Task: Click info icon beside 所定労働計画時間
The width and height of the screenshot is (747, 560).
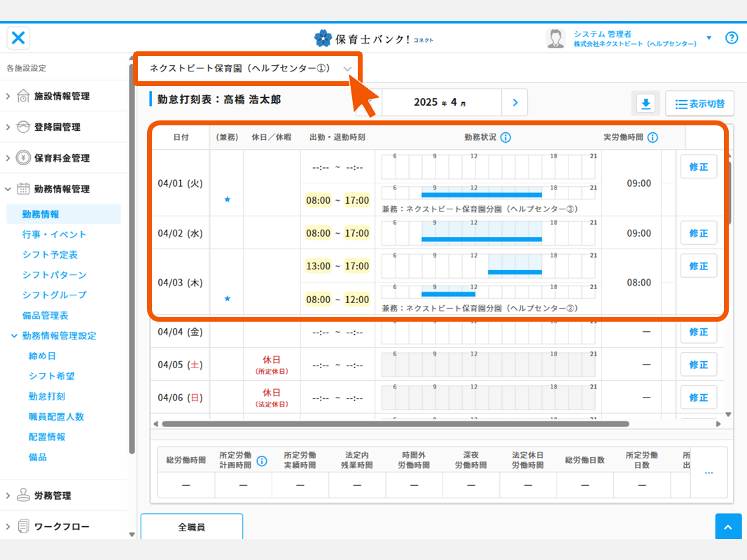Action: click(x=262, y=461)
